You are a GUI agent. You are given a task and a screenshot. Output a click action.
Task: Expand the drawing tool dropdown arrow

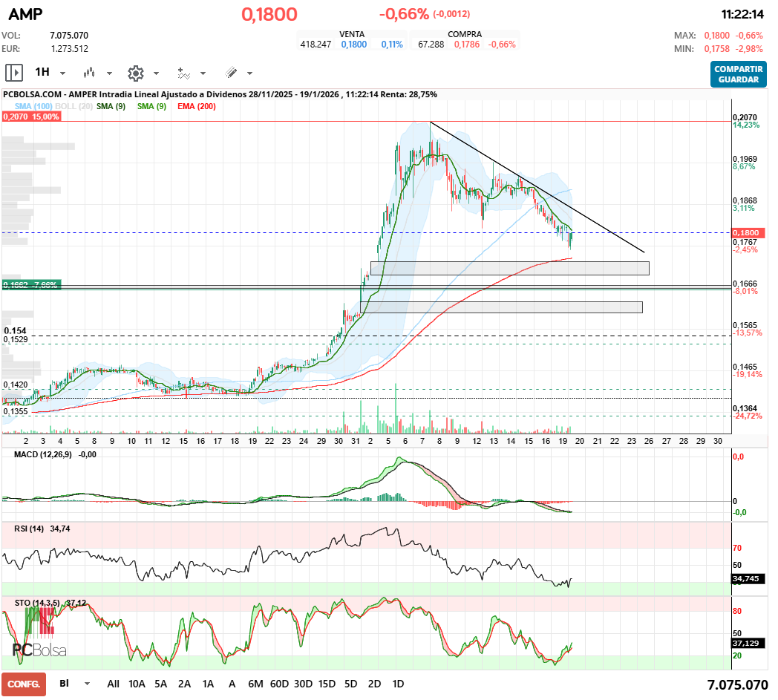pyautogui.click(x=249, y=73)
